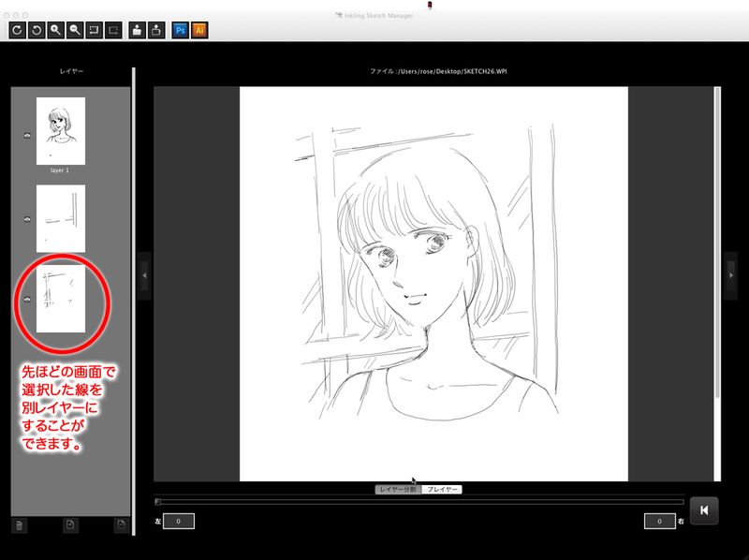749x560 pixels.
Task: Click the rightmost page icon below layers
Action: pos(122,525)
